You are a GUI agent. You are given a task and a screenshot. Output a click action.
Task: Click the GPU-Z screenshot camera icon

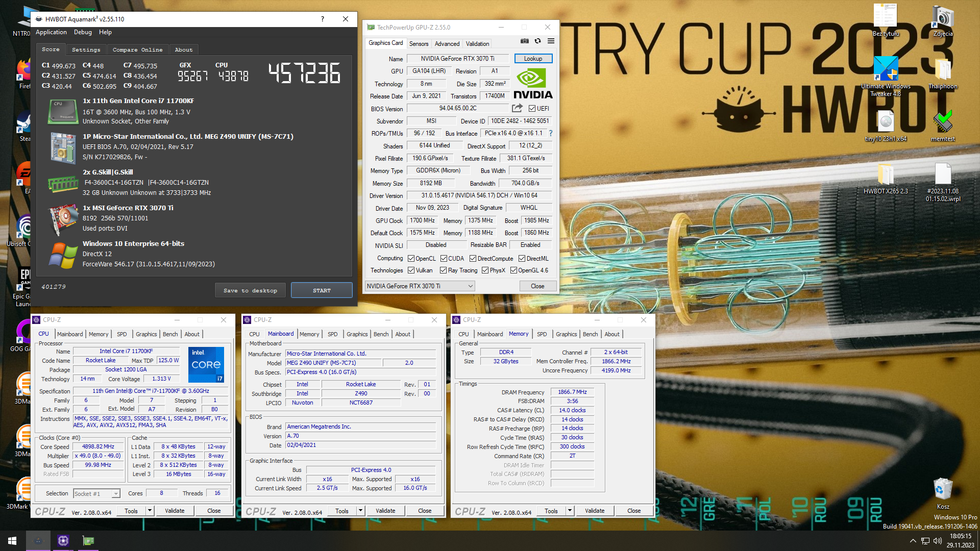tap(524, 41)
